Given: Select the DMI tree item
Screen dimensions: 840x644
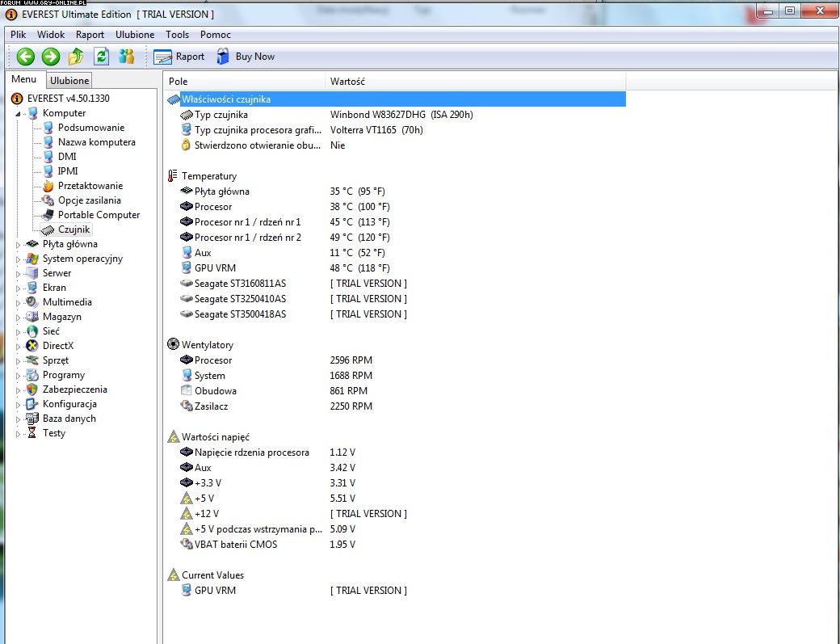Looking at the screenshot, I should point(67,157).
